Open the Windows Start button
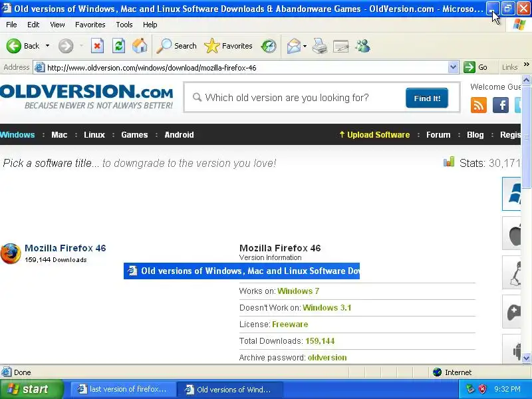Image resolution: width=532 pixels, height=399 pixels. (x=31, y=389)
